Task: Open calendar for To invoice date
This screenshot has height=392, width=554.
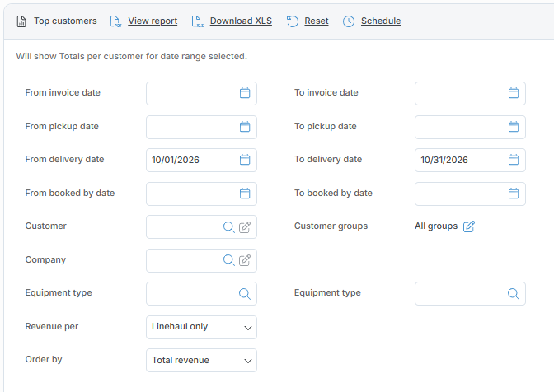Action: [514, 93]
